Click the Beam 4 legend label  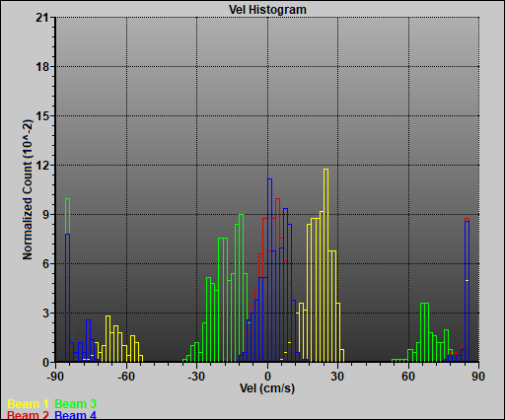tap(75, 415)
